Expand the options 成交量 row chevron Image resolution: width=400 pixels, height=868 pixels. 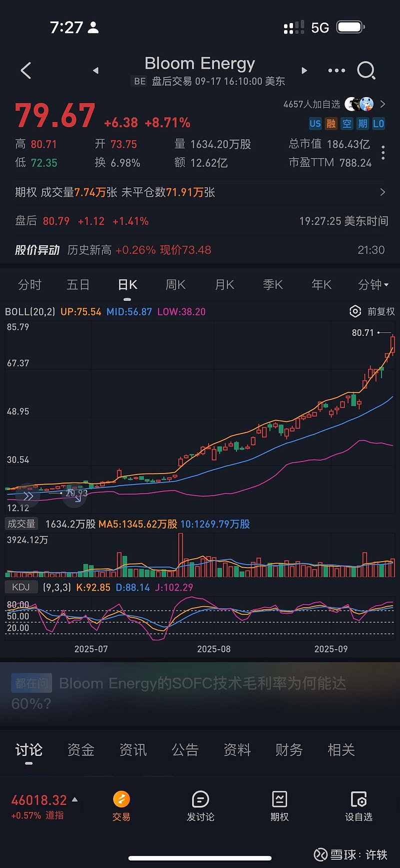tap(382, 192)
